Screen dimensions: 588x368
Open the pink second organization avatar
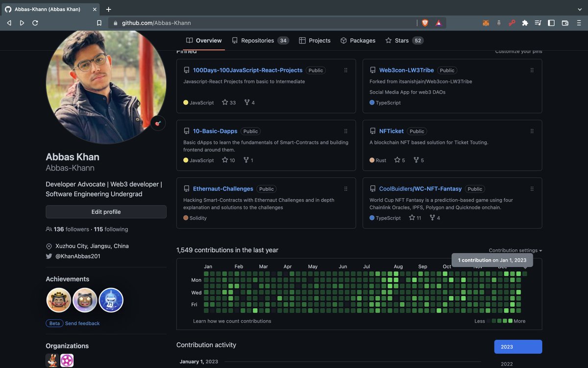67,361
